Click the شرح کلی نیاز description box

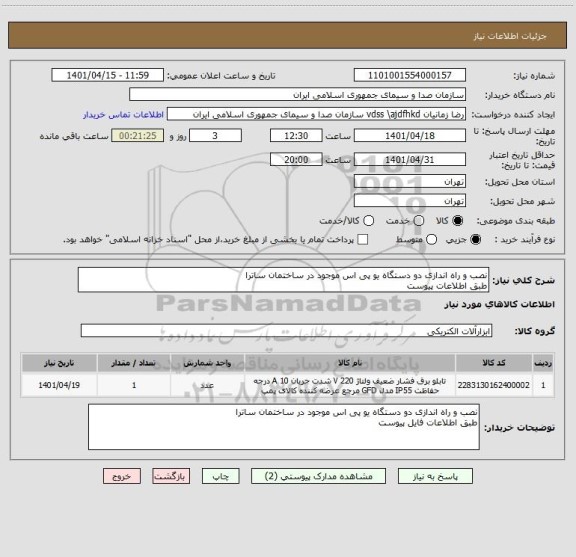[x=284, y=280]
